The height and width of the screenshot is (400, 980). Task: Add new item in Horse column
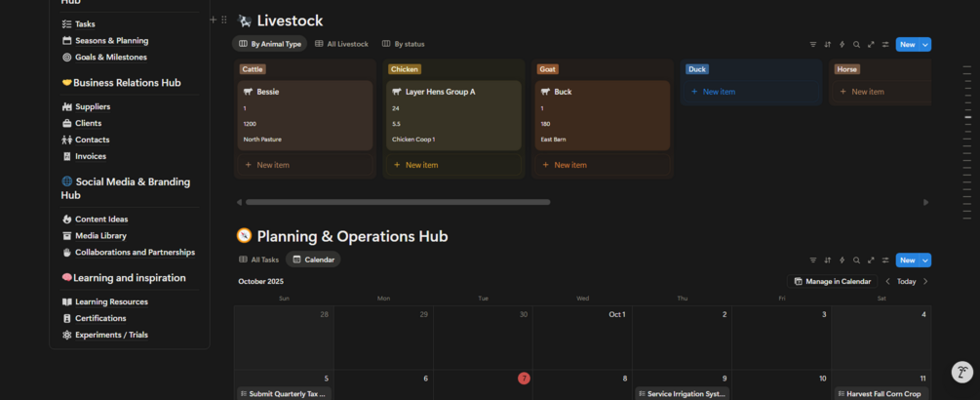pyautogui.click(x=882, y=92)
